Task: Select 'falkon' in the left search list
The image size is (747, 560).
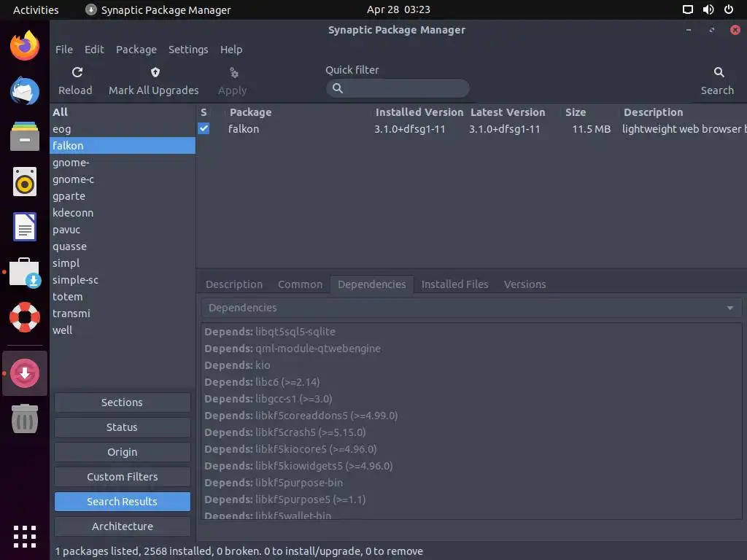Action: pyautogui.click(x=123, y=146)
